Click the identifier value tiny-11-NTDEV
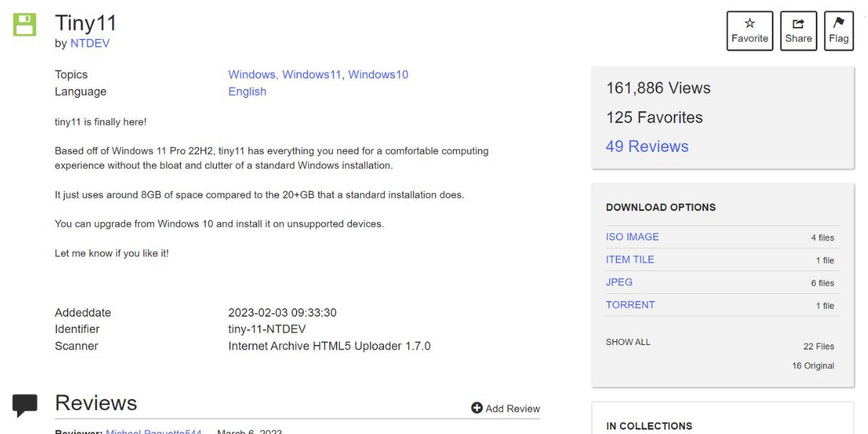The width and height of the screenshot is (868, 434). 267,329
